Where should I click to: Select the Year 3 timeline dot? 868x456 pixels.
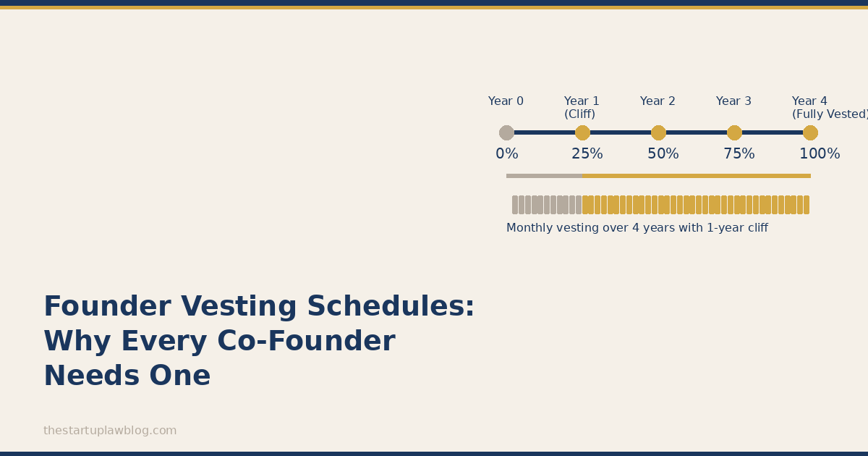click(734, 132)
